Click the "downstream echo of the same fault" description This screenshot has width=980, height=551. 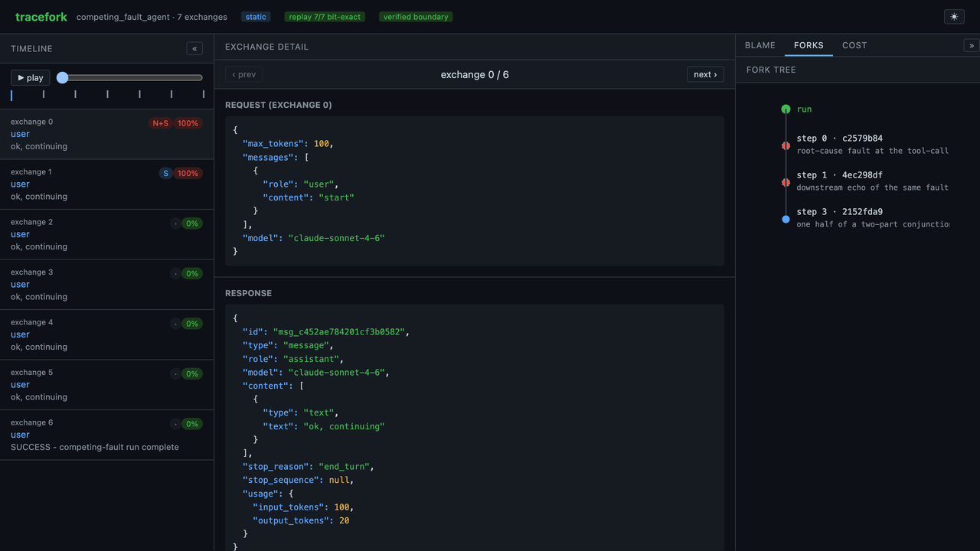click(873, 187)
